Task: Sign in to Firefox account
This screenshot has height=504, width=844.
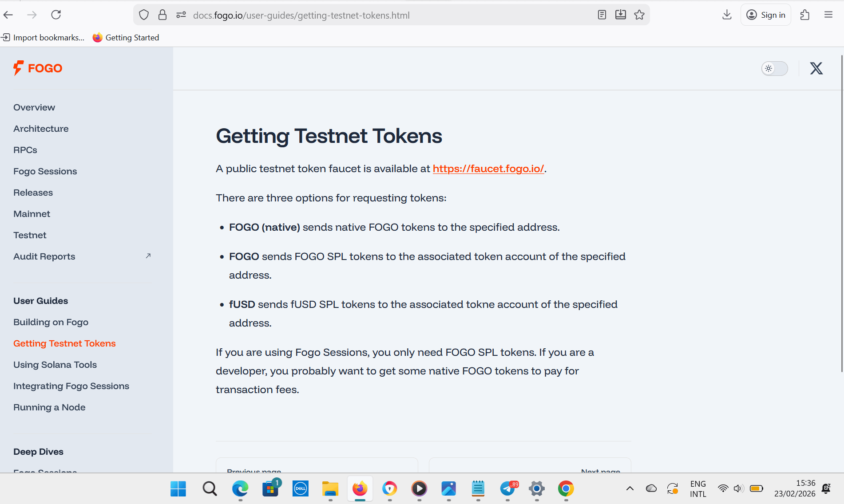Action: tap(766, 15)
